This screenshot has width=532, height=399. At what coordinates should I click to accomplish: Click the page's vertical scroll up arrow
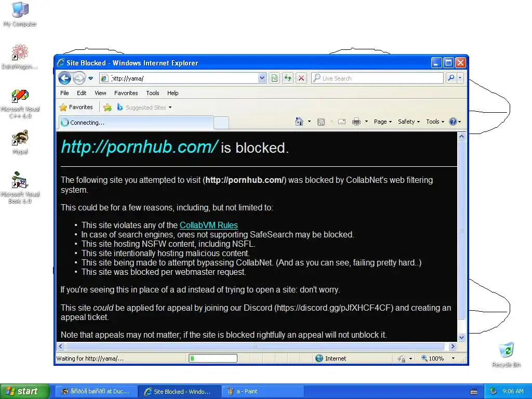[461, 137]
